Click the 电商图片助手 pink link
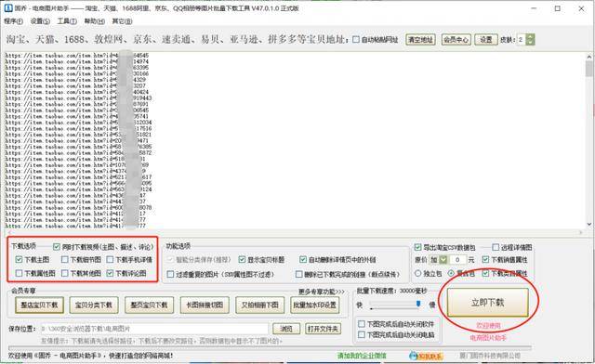Screen dimensions: 595x364 point(488,337)
